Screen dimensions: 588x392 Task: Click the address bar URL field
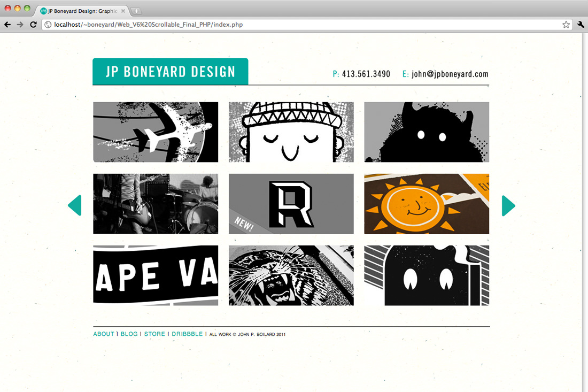click(x=307, y=25)
